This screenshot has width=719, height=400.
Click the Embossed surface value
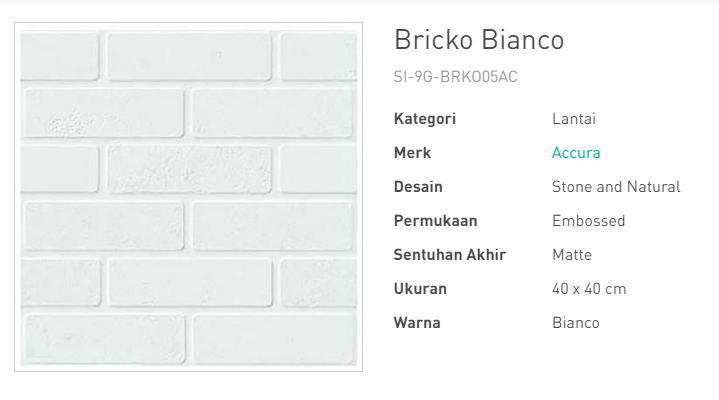click(x=588, y=221)
